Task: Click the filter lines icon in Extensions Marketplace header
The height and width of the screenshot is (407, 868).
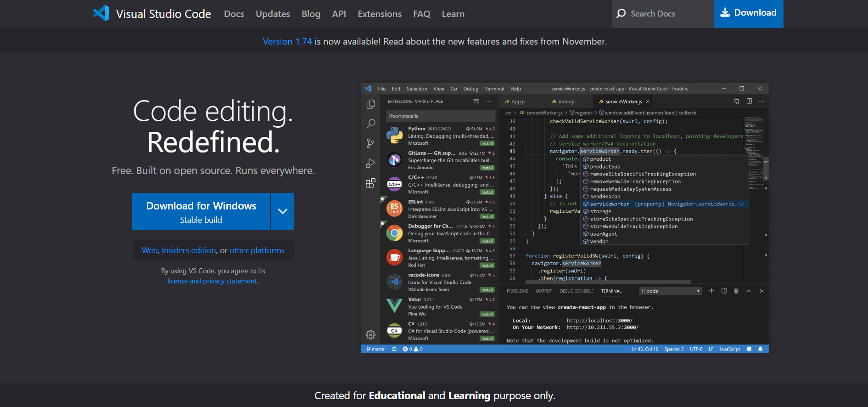Action: (476, 101)
